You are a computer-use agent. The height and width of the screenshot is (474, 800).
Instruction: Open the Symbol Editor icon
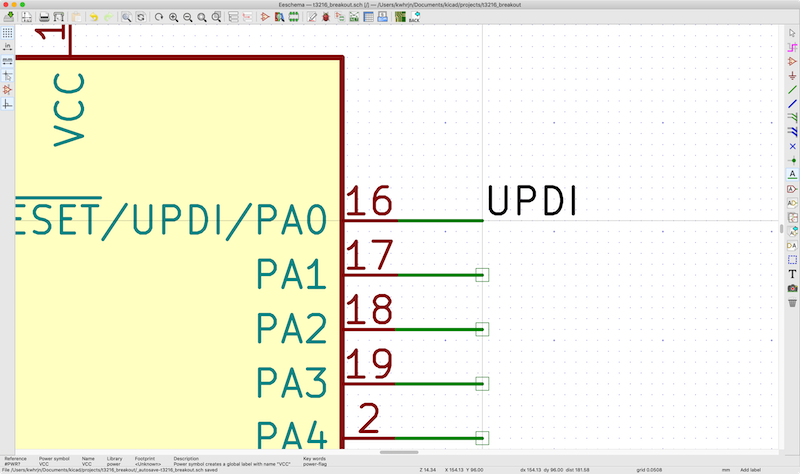(x=265, y=17)
